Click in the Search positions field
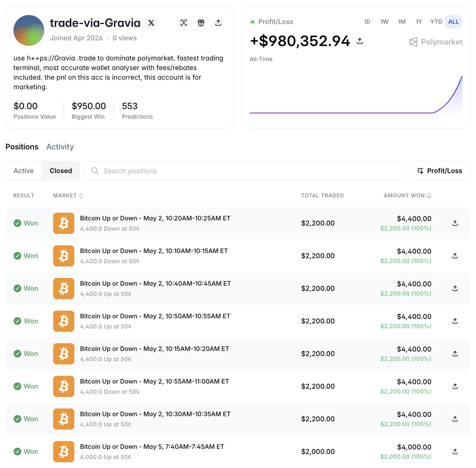This screenshot has width=476, height=468. (245, 171)
